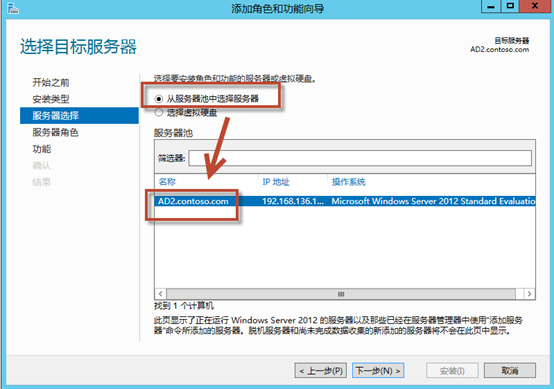This screenshot has height=389, width=554.
Task: Select AD2.contoso.com server row
Action: tap(345, 201)
